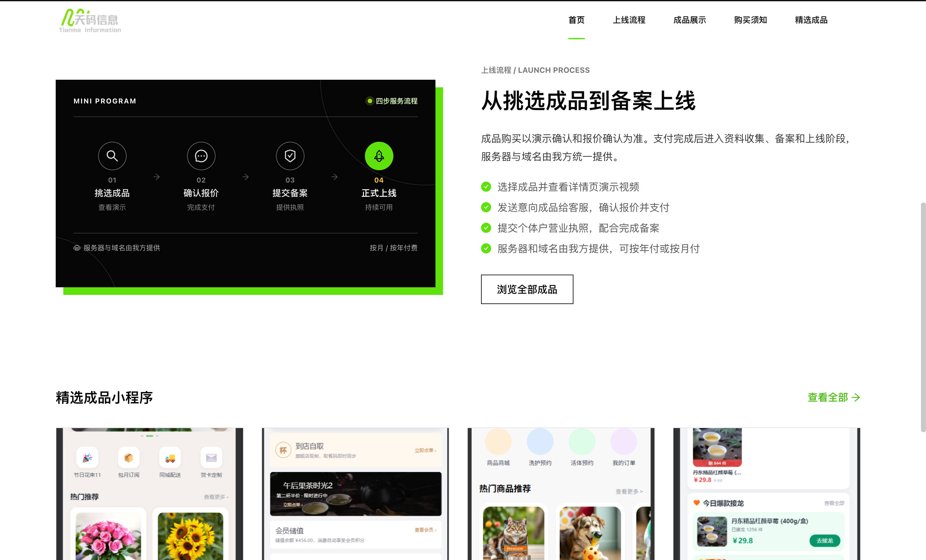Click the chat bubble icon for 确认报价
The width and height of the screenshot is (926, 560).
point(201,155)
